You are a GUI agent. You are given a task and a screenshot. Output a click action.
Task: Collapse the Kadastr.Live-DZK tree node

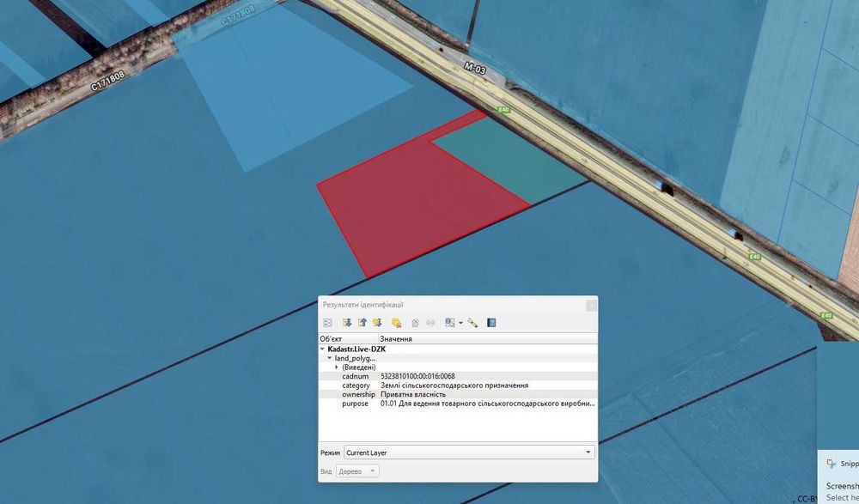click(323, 349)
